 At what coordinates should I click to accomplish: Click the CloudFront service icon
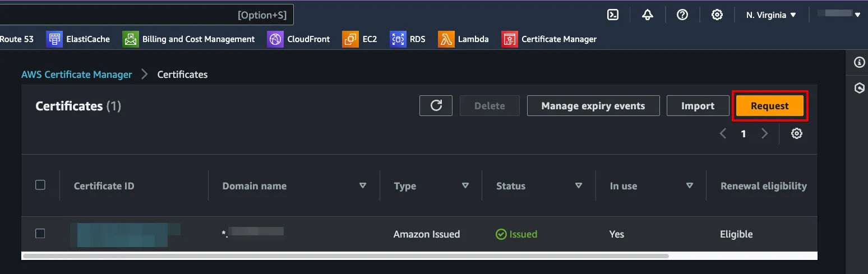click(275, 39)
